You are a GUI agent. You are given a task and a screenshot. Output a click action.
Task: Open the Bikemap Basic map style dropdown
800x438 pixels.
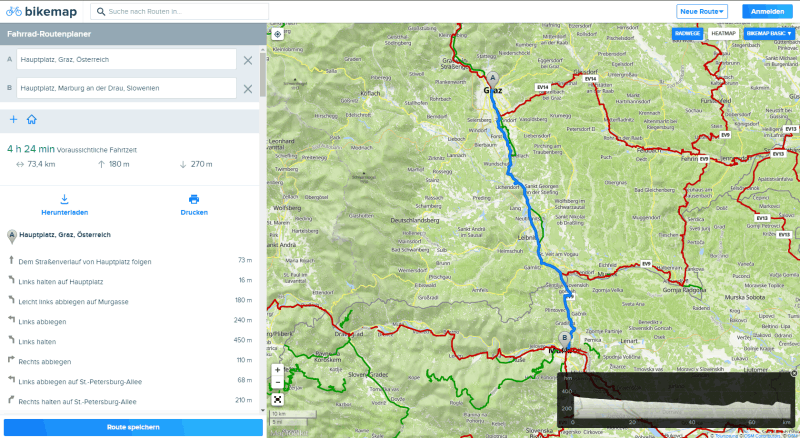point(769,33)
